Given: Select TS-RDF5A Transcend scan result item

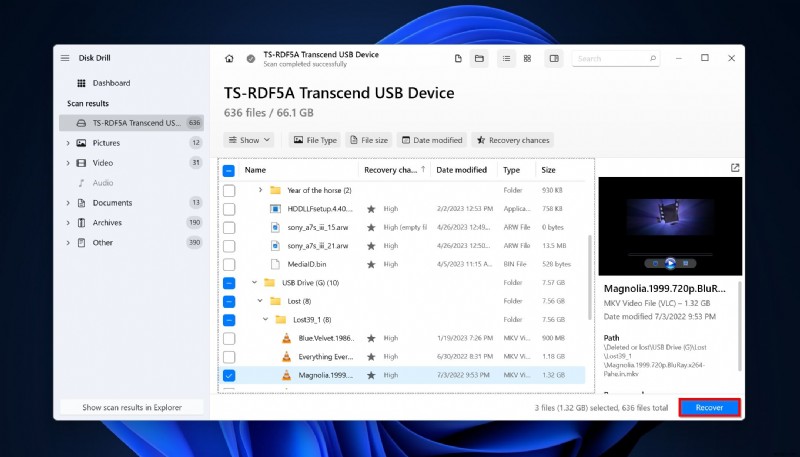Looking at the screenshot, I should pos(131,123).
